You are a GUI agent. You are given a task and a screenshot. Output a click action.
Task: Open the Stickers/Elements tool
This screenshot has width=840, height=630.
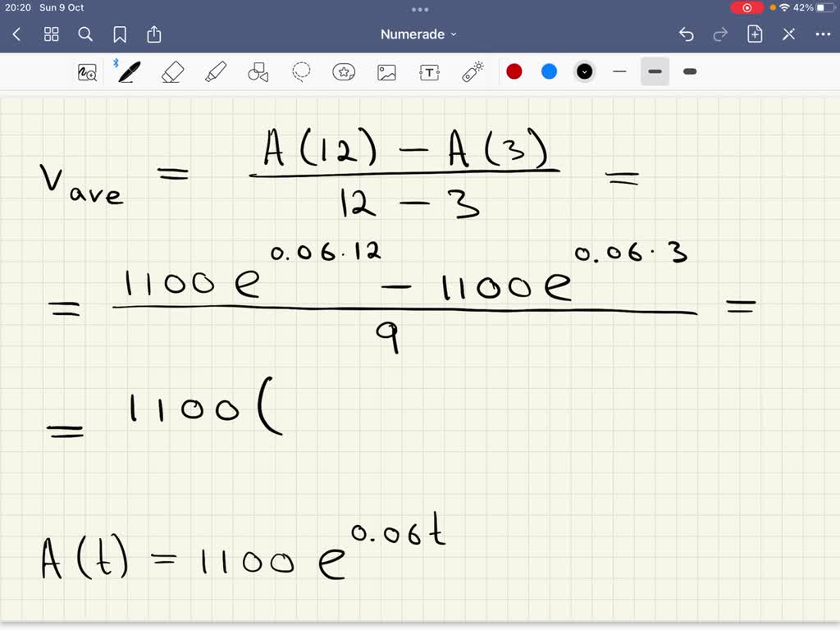[x=344, y=71]
